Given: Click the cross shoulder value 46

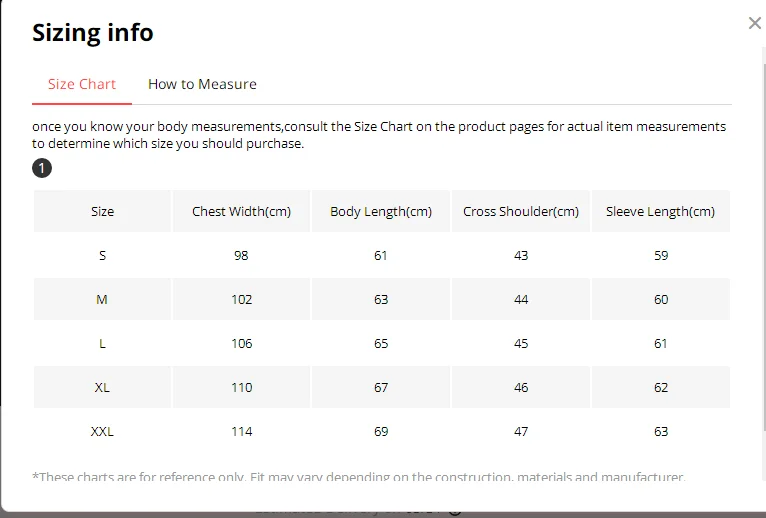Looking at the screenshot, I should click(521, 387).
